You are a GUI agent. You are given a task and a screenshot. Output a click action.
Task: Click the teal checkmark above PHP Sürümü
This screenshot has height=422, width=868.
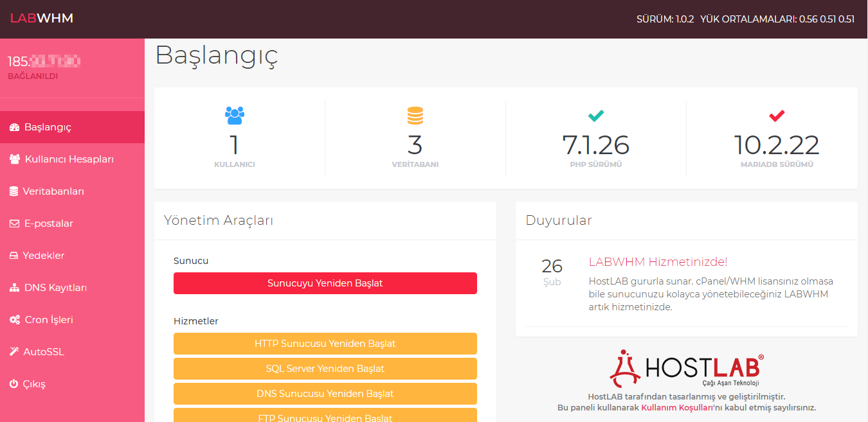[596, 116]
